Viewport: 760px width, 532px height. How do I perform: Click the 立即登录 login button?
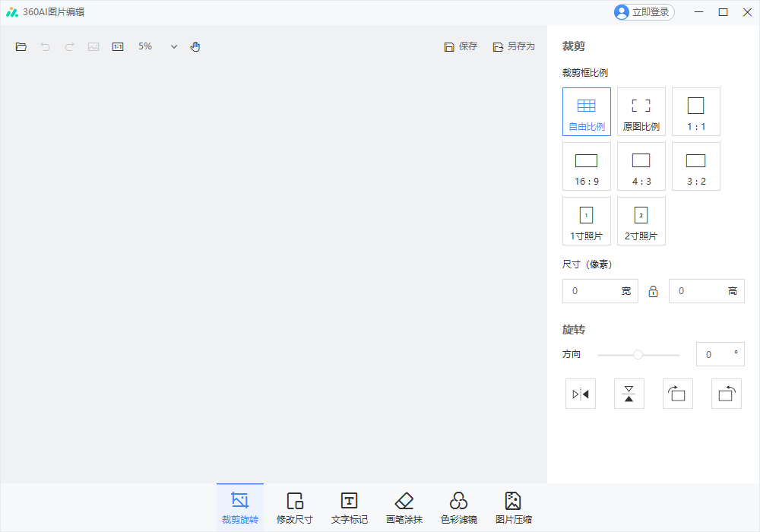643,12
